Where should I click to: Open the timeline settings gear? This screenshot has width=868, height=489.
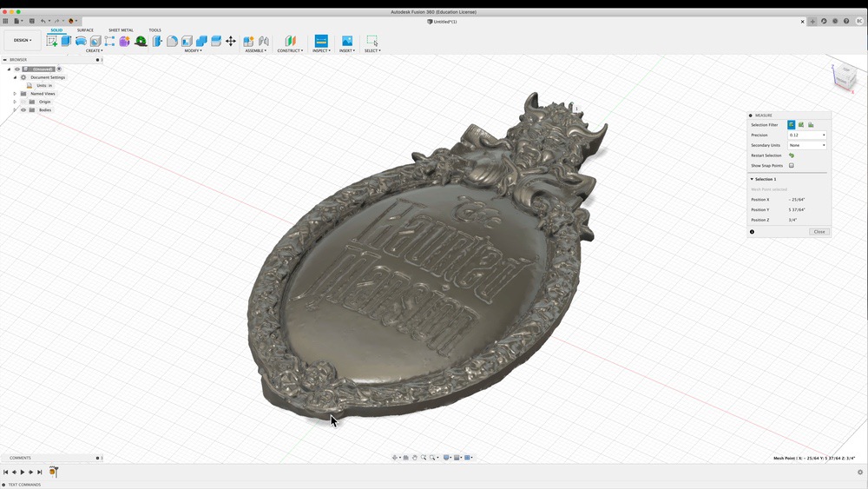tap(859, 472)
